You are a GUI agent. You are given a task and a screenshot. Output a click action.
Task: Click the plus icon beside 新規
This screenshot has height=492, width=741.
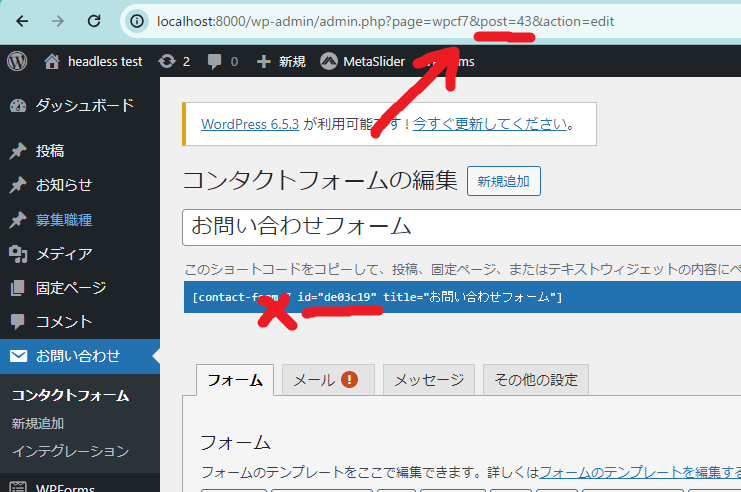click(264, 61)
